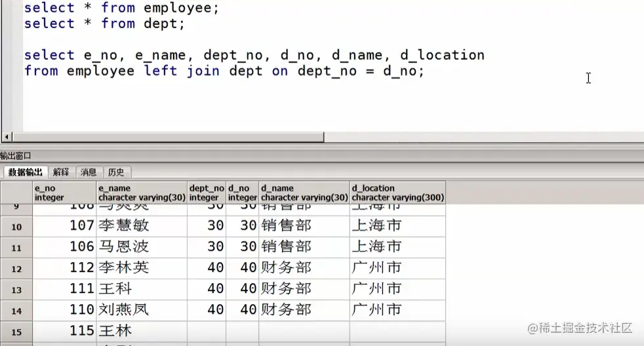644x346 pixels.
Task: Click cell with e_no 107
Action: [64, 225]
